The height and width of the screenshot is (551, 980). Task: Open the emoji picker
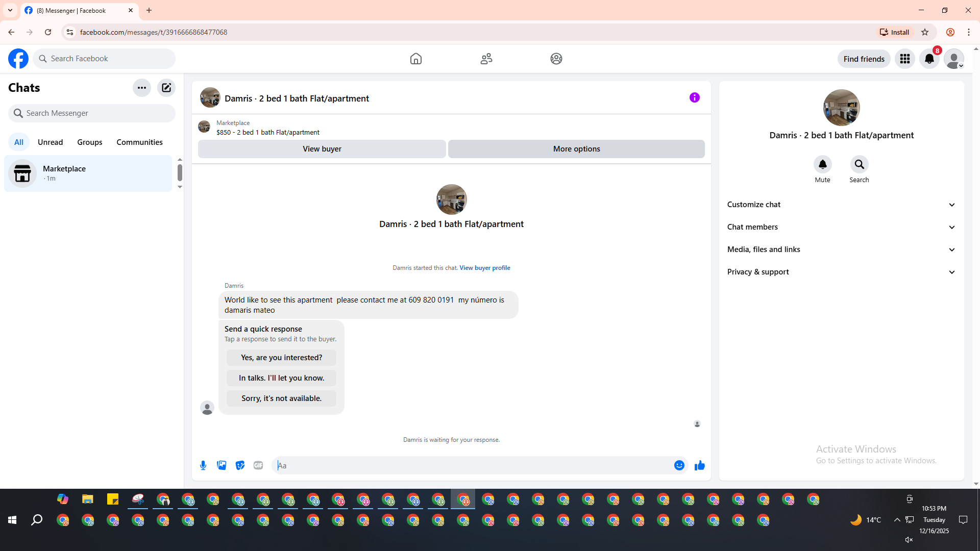coord(679,465)
